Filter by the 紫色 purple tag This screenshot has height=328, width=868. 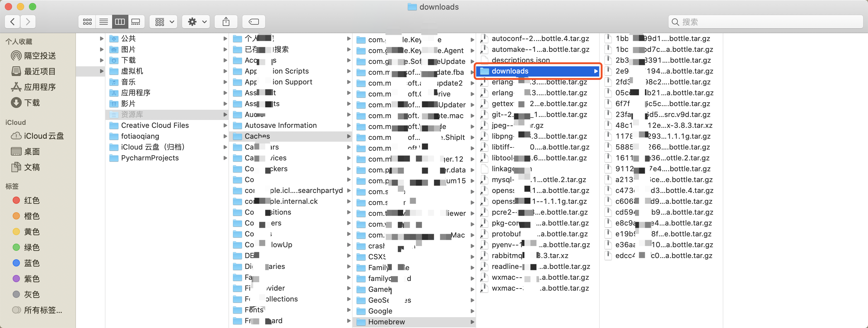pyautogui.click(x=26, y=279)
